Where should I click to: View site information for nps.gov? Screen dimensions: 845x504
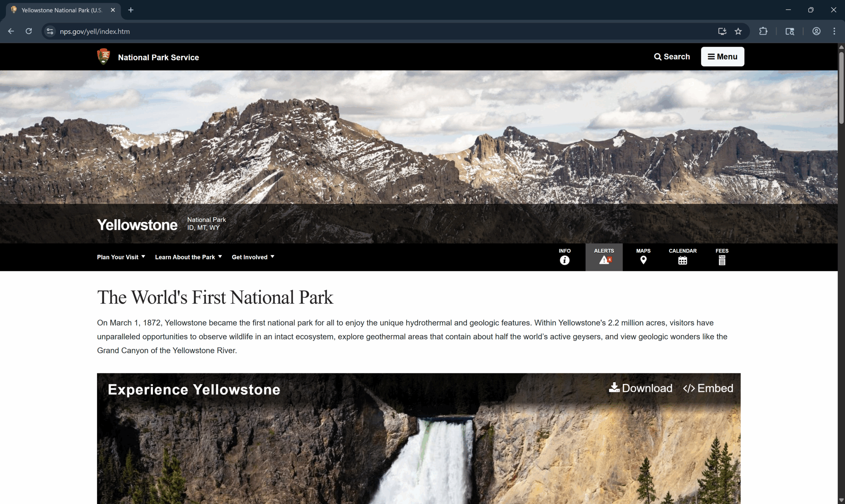tap(50, 31)
